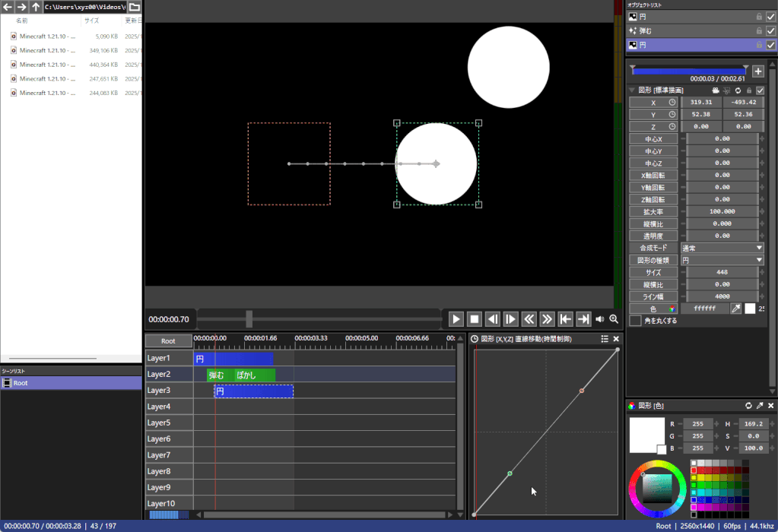Toggle the checkbox for 弾む in the object list
Image resolution: width=778 pixels, height=532 pixels.
coord(771,31)
